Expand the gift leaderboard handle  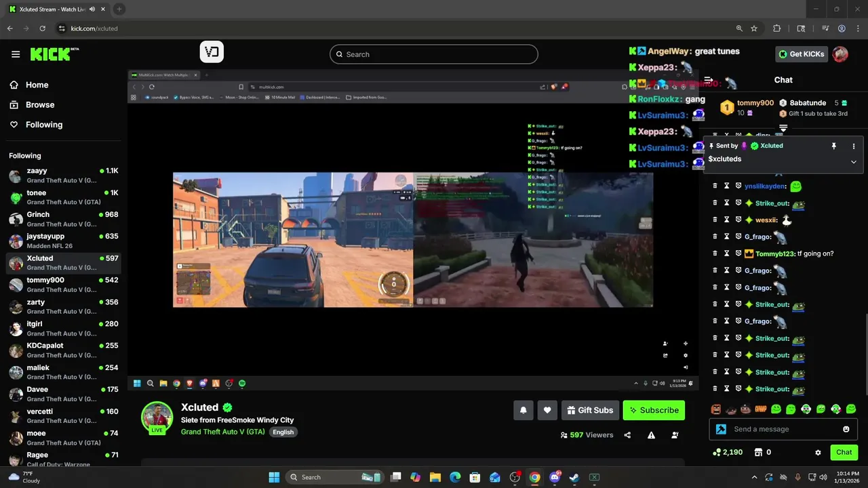[783, 127]
